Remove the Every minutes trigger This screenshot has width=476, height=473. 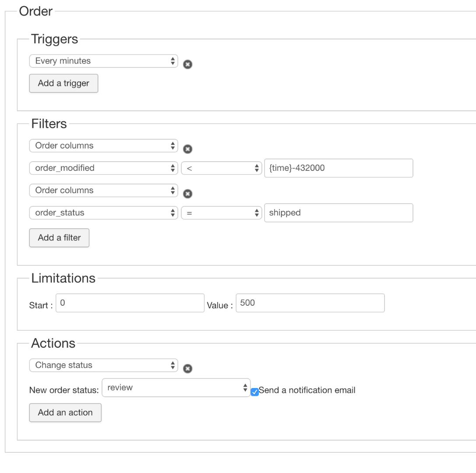click(187, 64)
